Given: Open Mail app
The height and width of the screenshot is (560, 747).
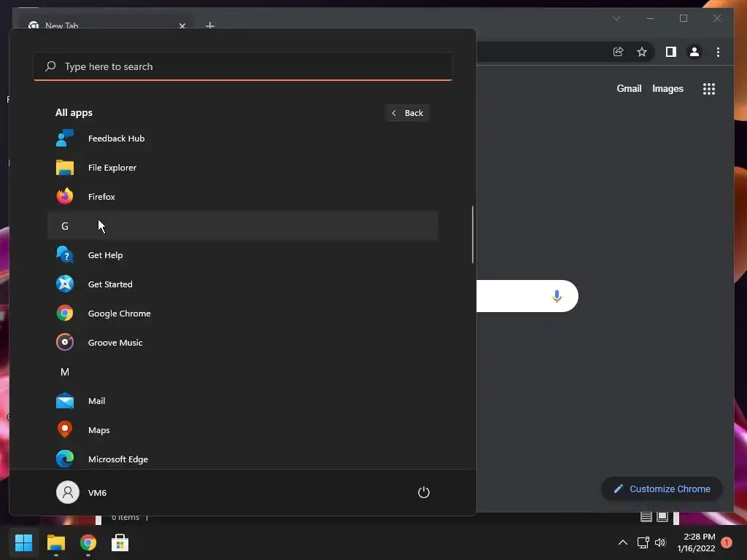Looking at the screenshot, I should coord(242,401).
